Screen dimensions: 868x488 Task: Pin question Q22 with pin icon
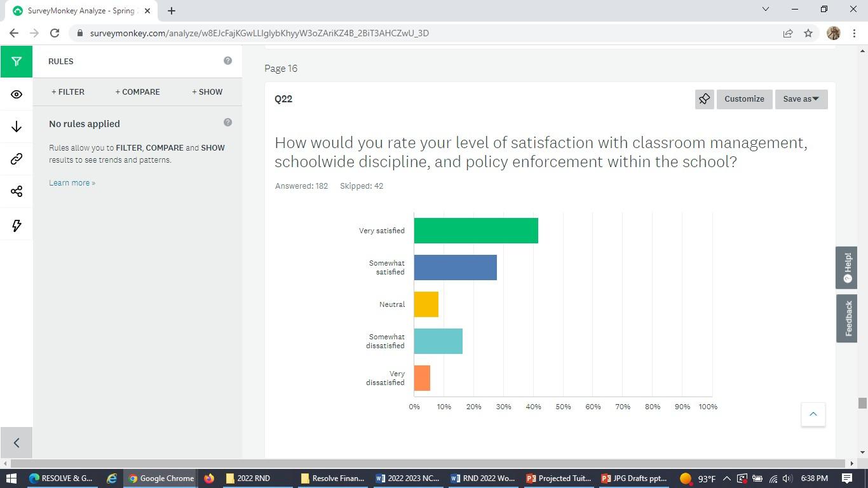click(x=704, y=99)
